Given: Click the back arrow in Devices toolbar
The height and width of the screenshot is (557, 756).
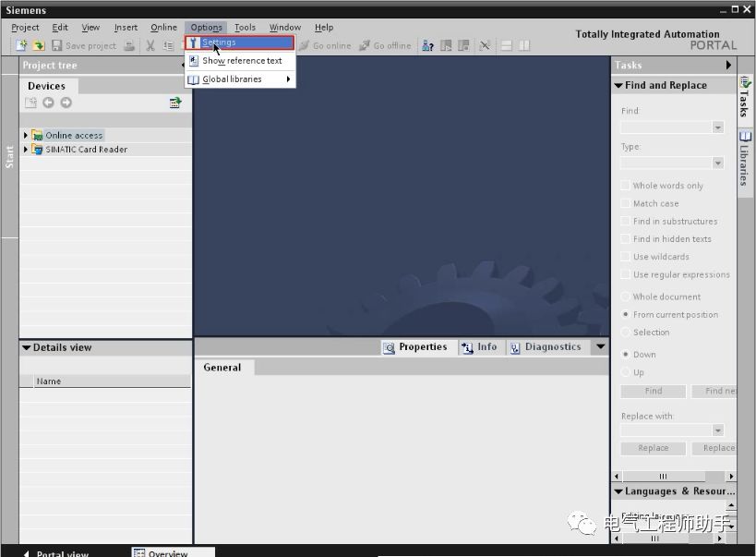Looking at the screenshot, I should click(48, 103).
